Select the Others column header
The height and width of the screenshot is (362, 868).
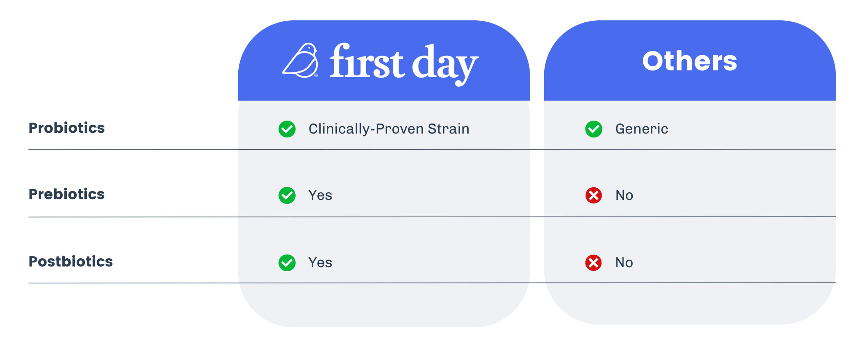tap(689, 61)
